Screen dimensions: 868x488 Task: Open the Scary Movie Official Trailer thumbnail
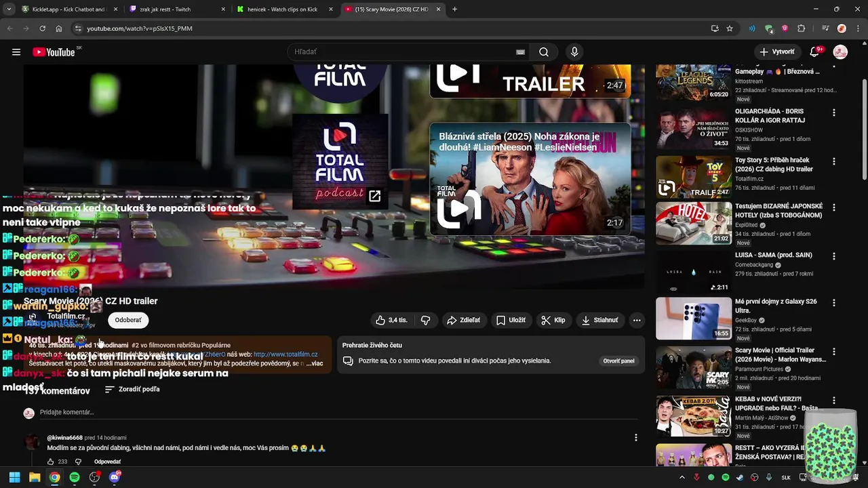[693, 367]
